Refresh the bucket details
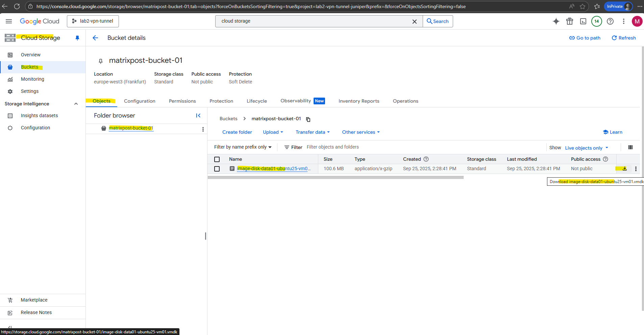This screenshot has height=335, width=644. click(624, 38)
